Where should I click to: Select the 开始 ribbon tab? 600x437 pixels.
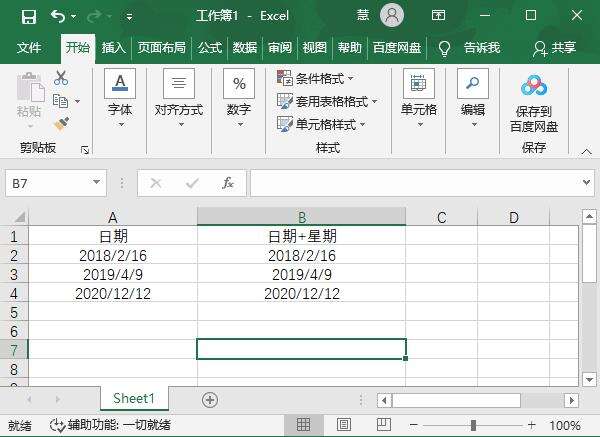[x=78, y=48]
